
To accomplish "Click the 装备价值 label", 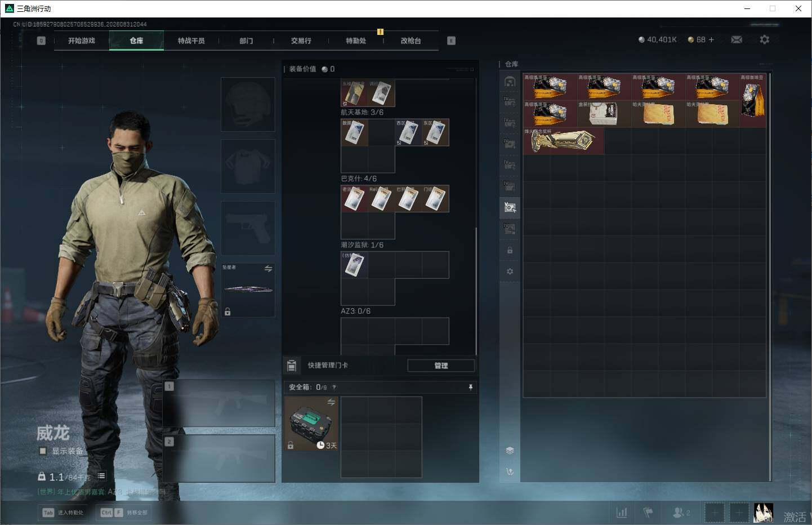I will (302, 69).
